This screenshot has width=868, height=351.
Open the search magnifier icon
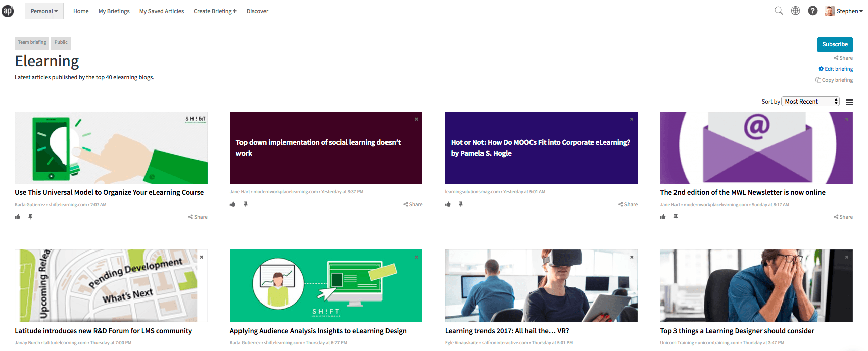(779, 11)
